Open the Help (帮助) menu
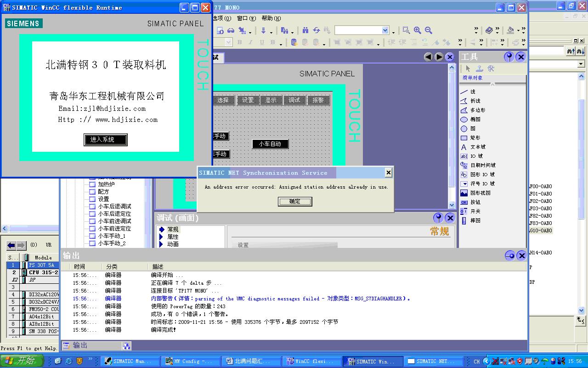The width and height of the screenshot is (588, 368). tap(271, 18)
